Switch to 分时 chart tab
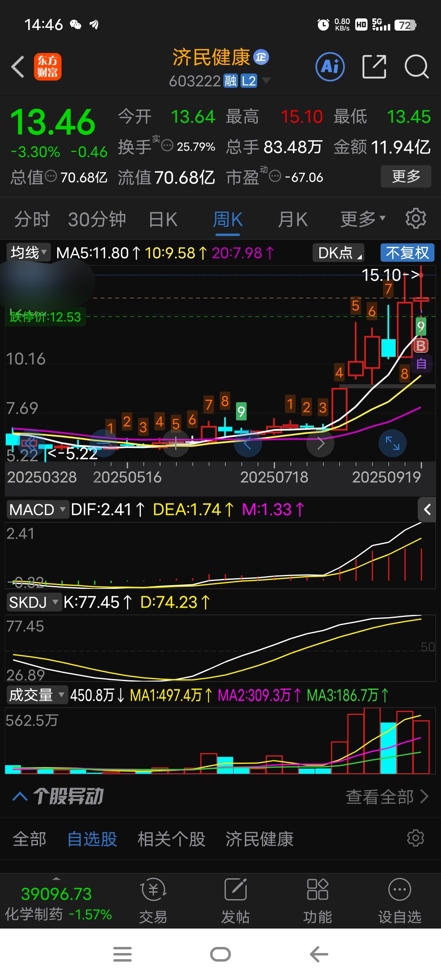 tap(32, 219)
